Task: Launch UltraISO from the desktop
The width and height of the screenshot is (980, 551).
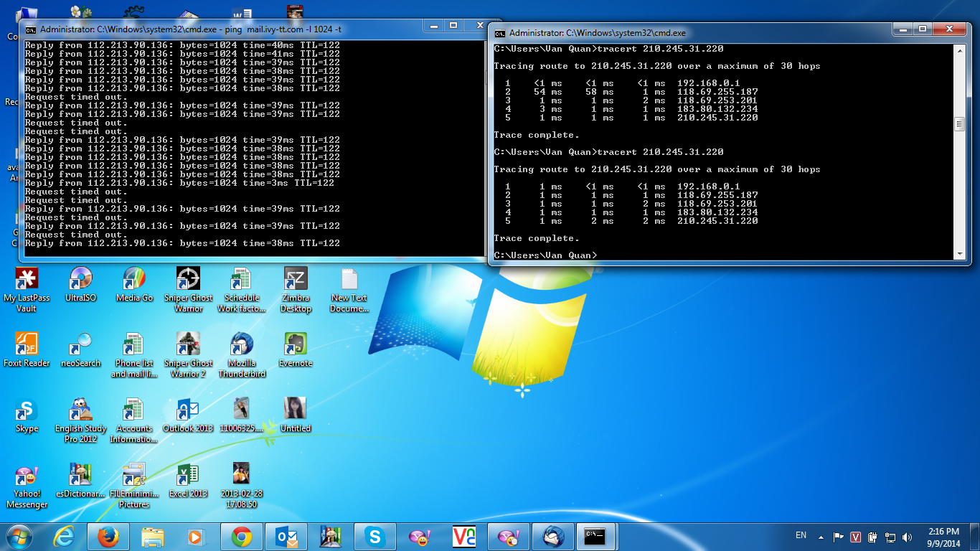Action: pos(80,285)
